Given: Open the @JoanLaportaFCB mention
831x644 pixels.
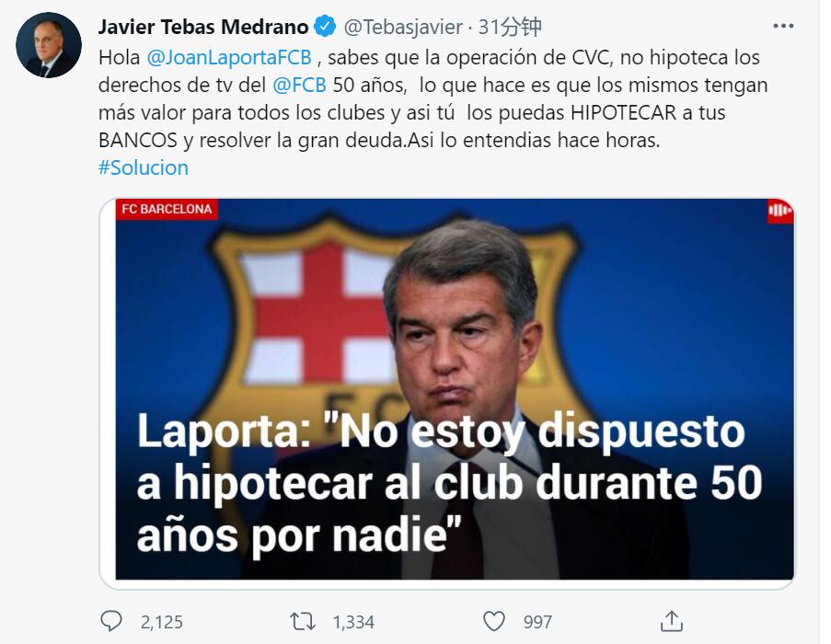Looking at the screenshot, I should click(229, 57).
